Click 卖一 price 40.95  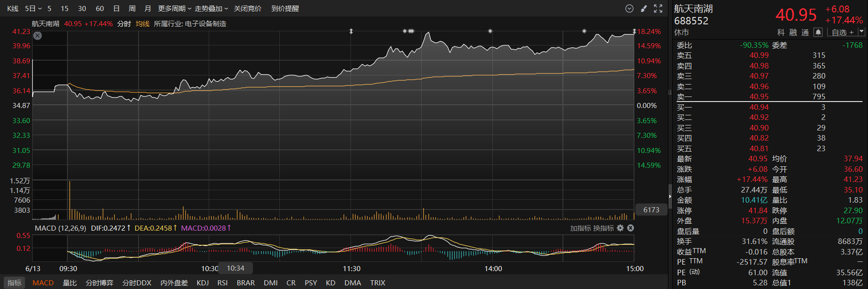click(759, 96)
